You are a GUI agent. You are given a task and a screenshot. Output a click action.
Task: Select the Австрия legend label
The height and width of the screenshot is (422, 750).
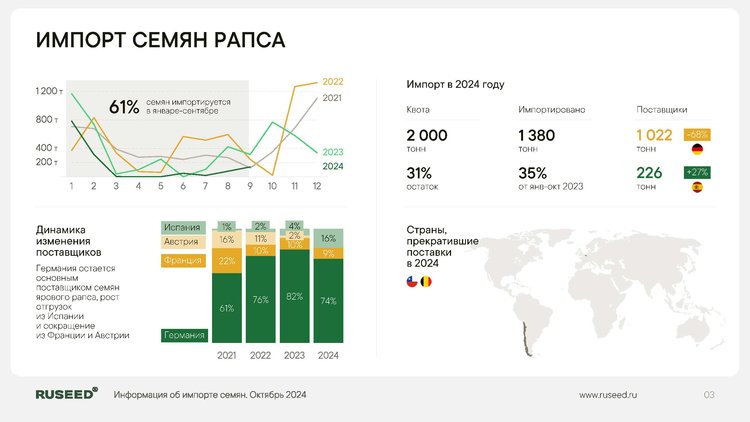(183, 242)
